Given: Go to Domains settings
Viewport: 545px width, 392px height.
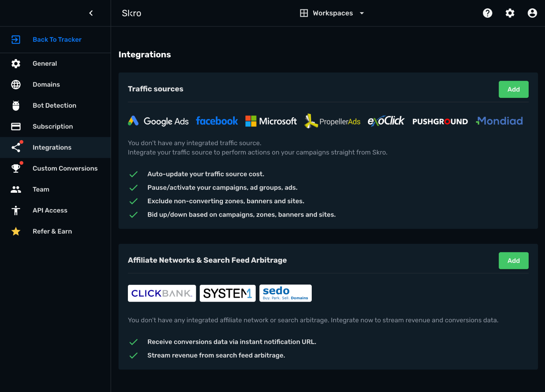Looking at the screenshot, I should pos(55,85).
